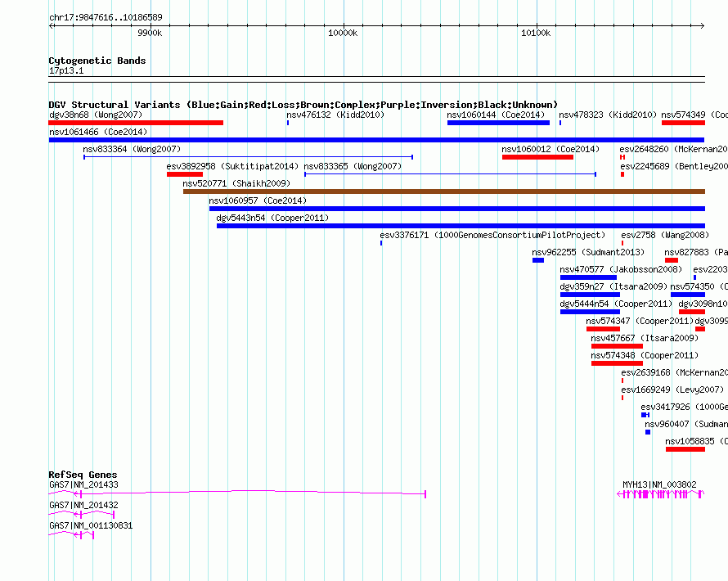Click the nsv574348 (Cooper2011) red bar
Viewport: 728px width, 581px height.
point(617,363)
